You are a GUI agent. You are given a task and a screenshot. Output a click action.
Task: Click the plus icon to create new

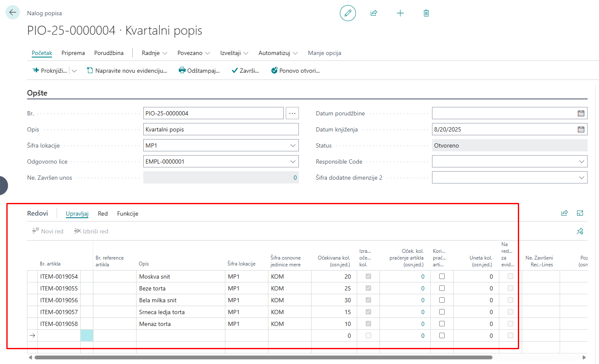tap(400, 13)
